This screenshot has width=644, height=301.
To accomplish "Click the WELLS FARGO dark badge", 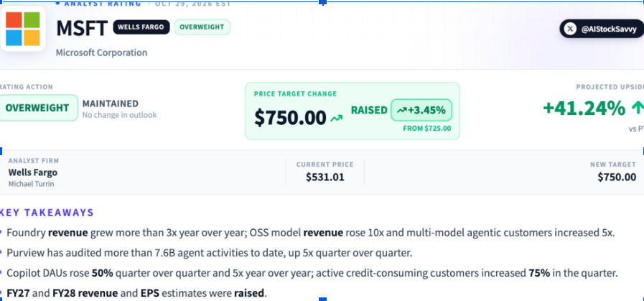I will pos(141,27).
